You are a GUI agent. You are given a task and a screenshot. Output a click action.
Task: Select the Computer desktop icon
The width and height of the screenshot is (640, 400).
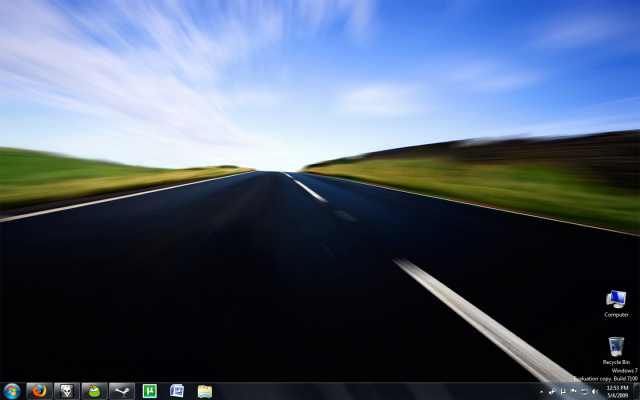(616, 304)
